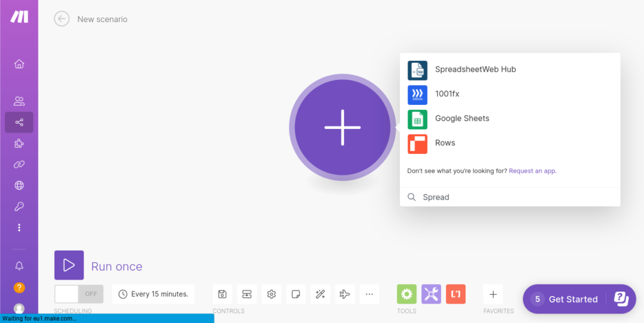Open the Connections chain-link icon

(19, 164)
